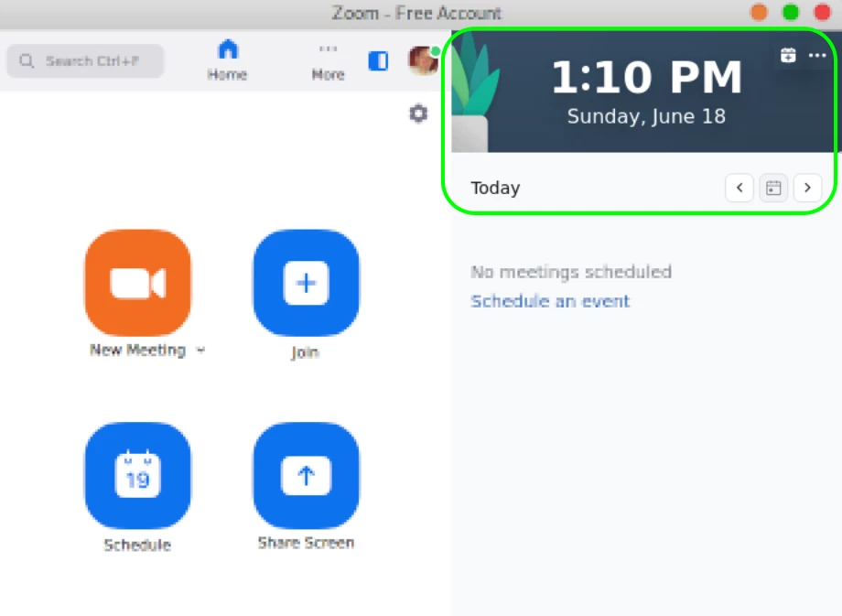Toggle the side panel layout icon
Viewport: 842px width, 616px height.
coord(378,60)
